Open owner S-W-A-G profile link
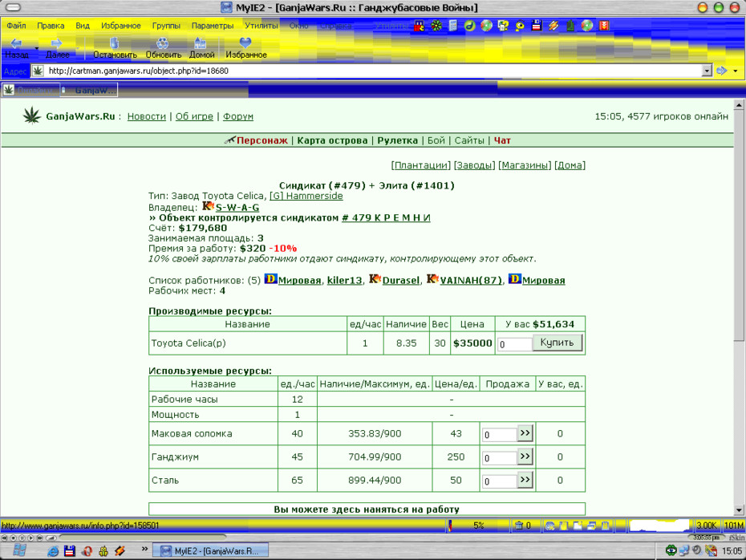 237,208
